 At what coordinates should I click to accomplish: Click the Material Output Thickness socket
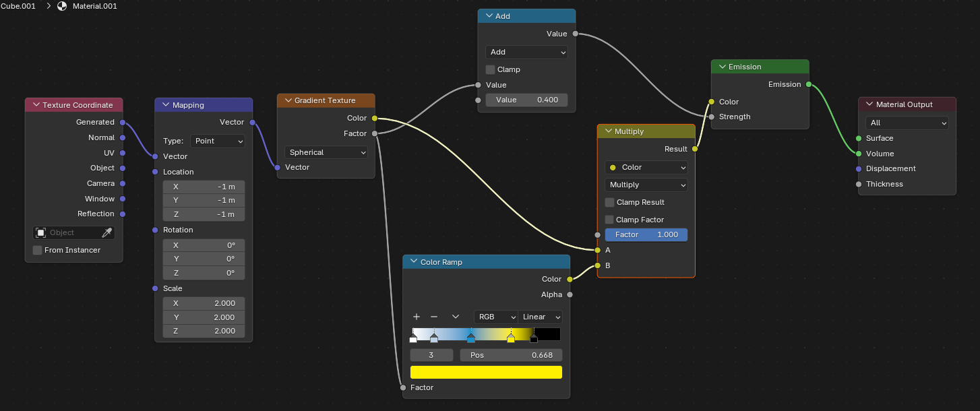(x=859, y=184)
